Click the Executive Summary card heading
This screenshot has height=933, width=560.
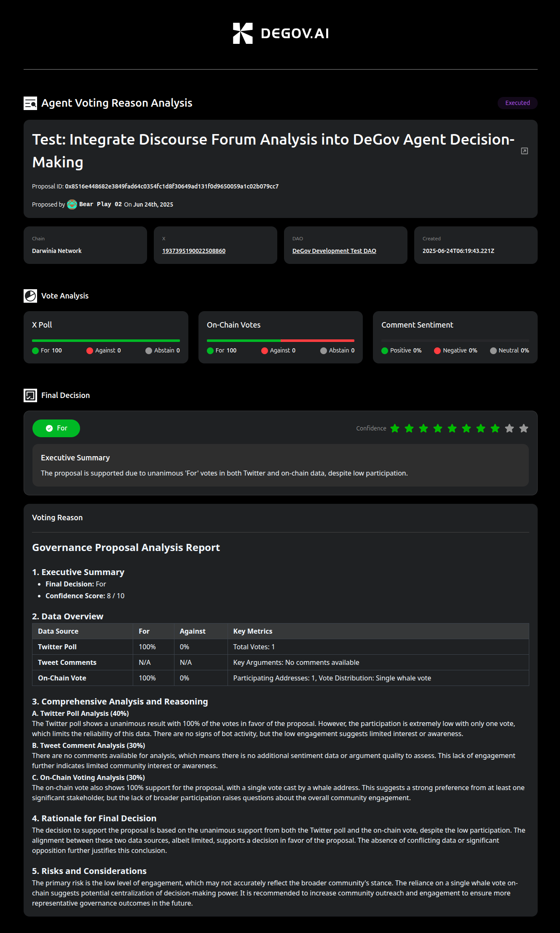(x=75, y=458)
